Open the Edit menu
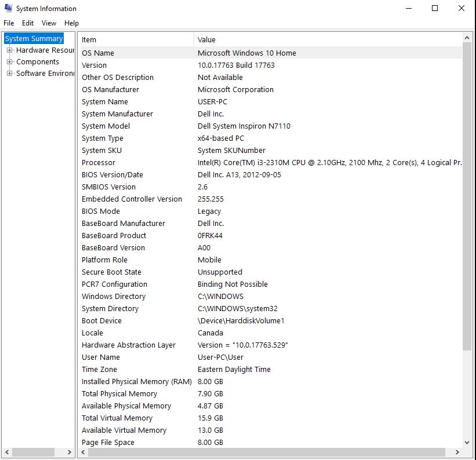This screenshot has height=460, width=476. click(28, 23)
